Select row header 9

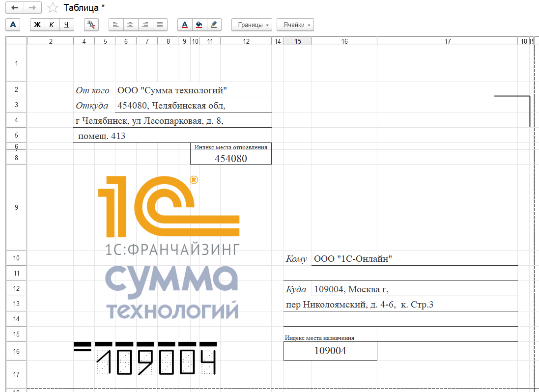point(16,207)
